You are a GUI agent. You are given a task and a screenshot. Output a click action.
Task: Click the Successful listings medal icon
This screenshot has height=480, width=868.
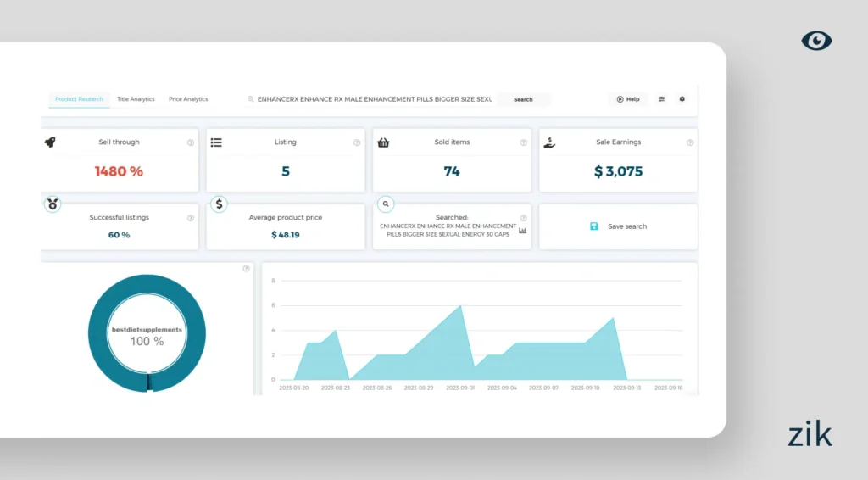click(x=53, y=204)
